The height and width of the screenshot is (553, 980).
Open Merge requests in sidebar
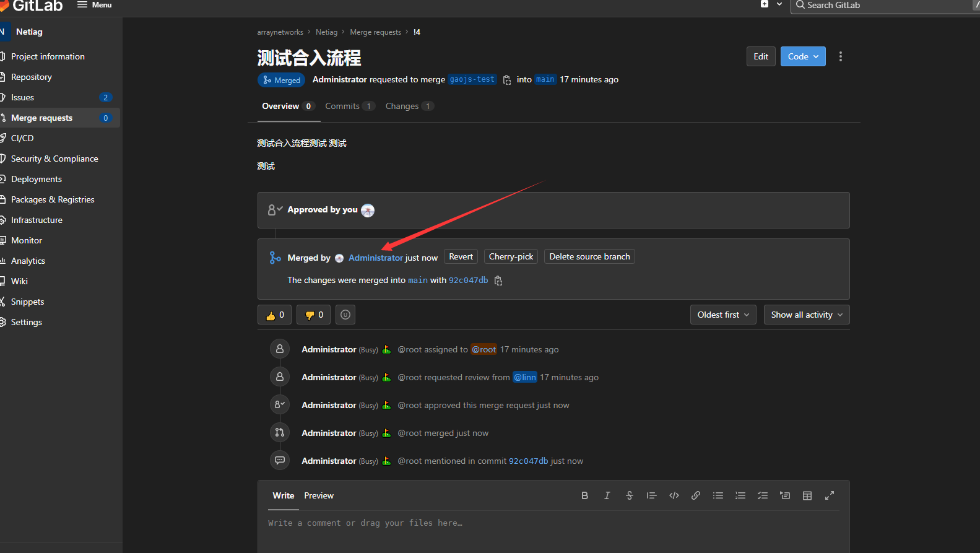[x=60, y=118]
